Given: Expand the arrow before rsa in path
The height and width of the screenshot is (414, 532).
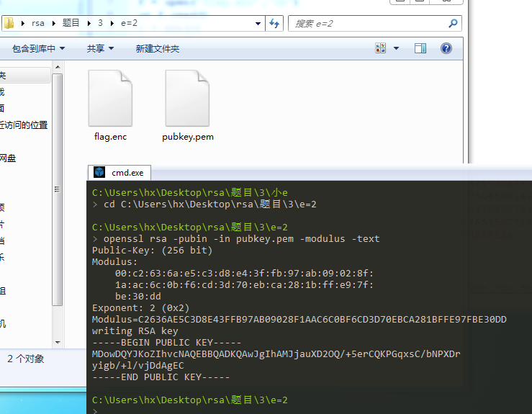Looking at the screenshot, I should click(x=23, y=24).
